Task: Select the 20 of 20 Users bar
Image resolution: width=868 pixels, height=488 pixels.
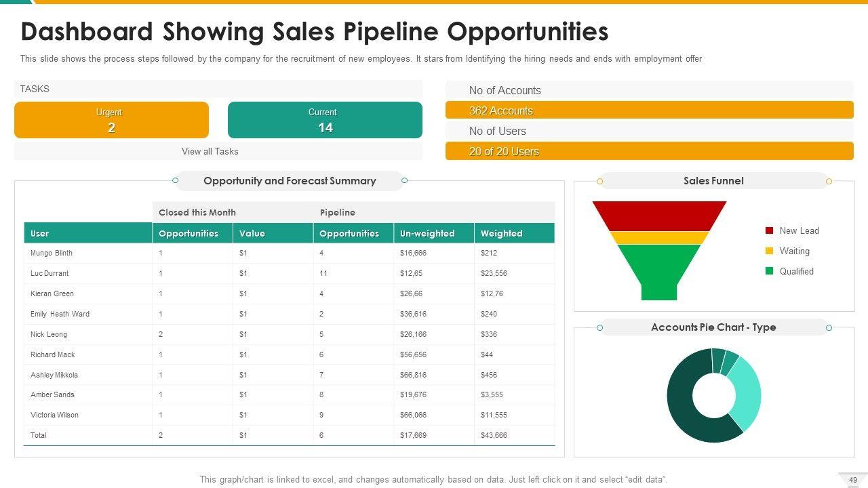Action: click(649, 151)
